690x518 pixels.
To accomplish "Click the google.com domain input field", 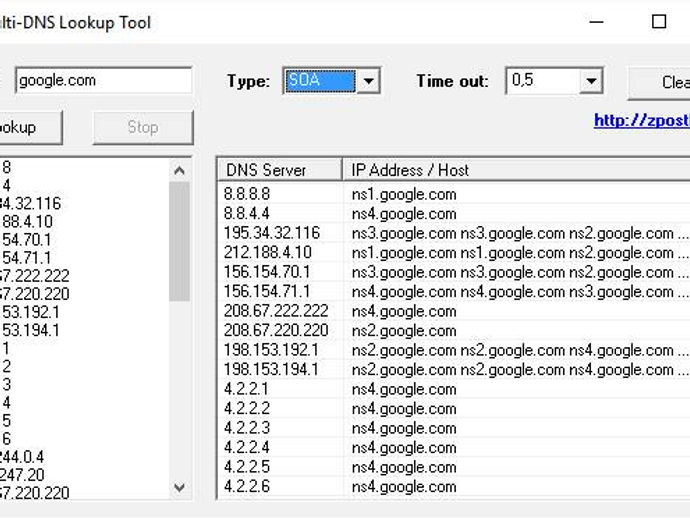I will click(x=103, y=80).
